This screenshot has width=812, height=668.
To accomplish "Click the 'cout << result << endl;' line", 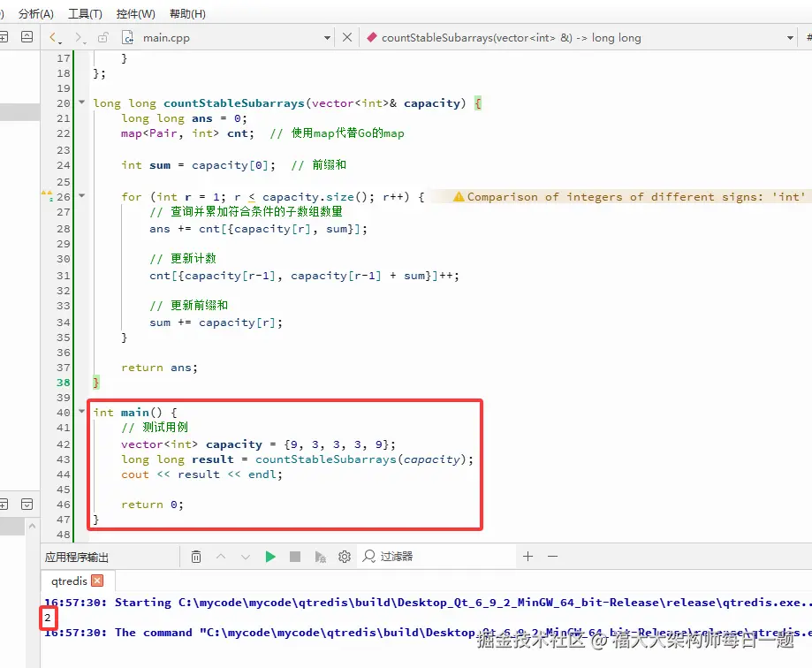I will [x=202, y=474].
